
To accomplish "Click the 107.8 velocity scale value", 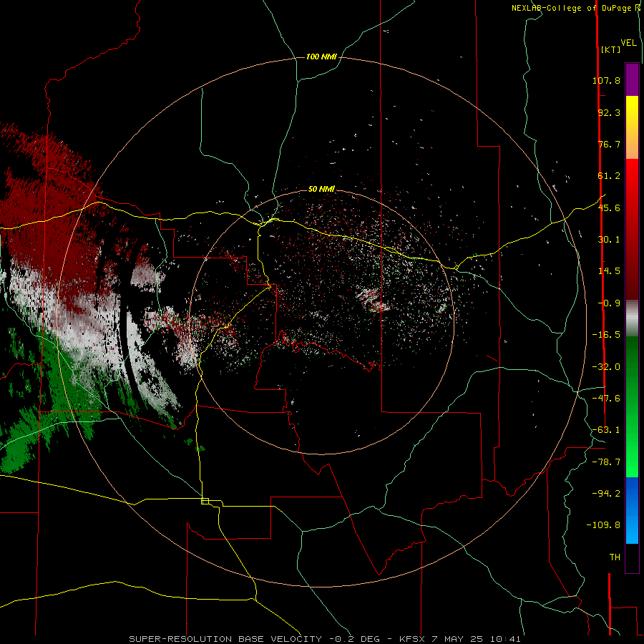I will 606,80.
